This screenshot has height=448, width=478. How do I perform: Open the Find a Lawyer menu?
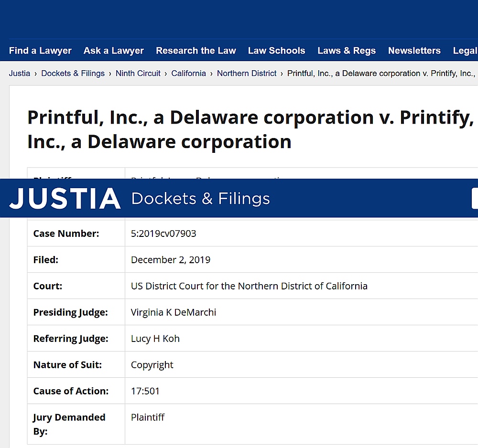(40, 51)
